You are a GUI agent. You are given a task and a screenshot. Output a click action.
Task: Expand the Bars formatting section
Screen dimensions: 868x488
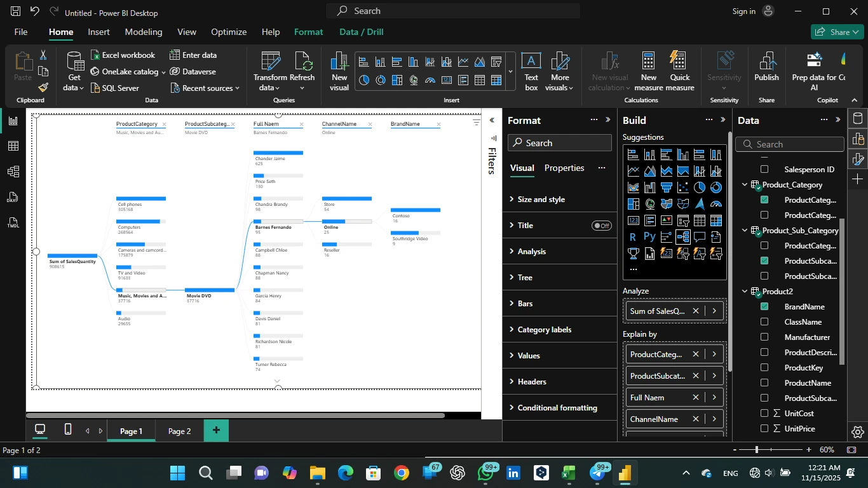point(559,304)
